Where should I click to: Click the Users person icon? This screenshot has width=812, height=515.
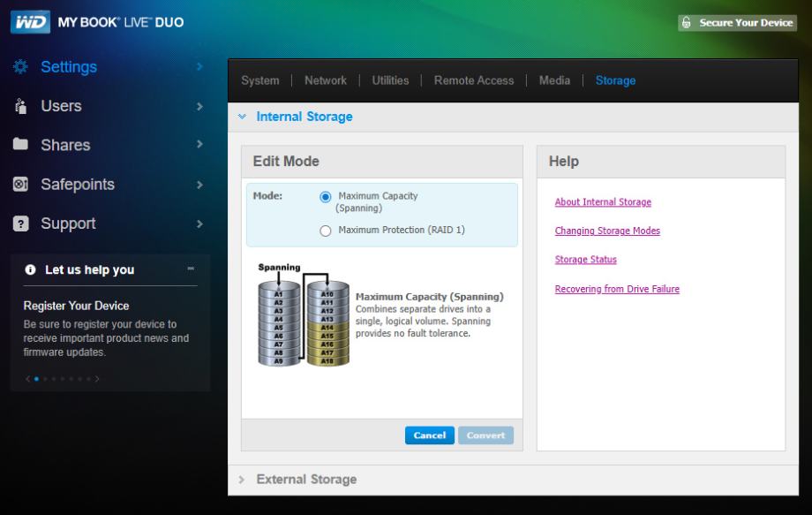click(20, 106)
